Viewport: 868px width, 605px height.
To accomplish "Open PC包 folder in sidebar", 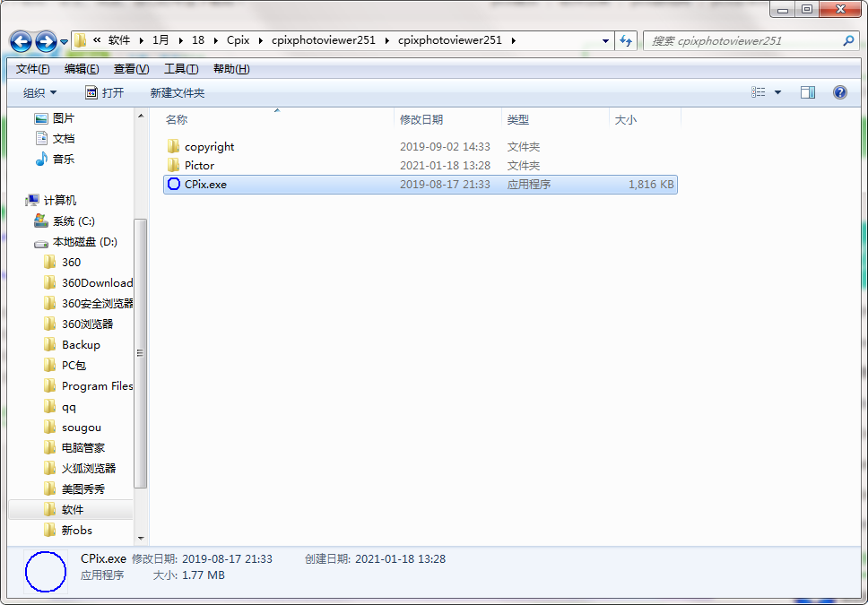I will 65,366.
